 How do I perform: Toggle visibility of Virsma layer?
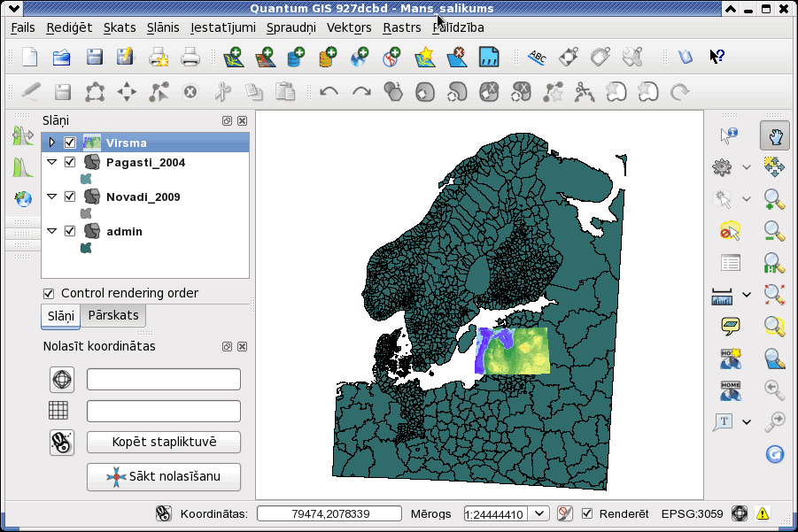click(x=70, y=143)
